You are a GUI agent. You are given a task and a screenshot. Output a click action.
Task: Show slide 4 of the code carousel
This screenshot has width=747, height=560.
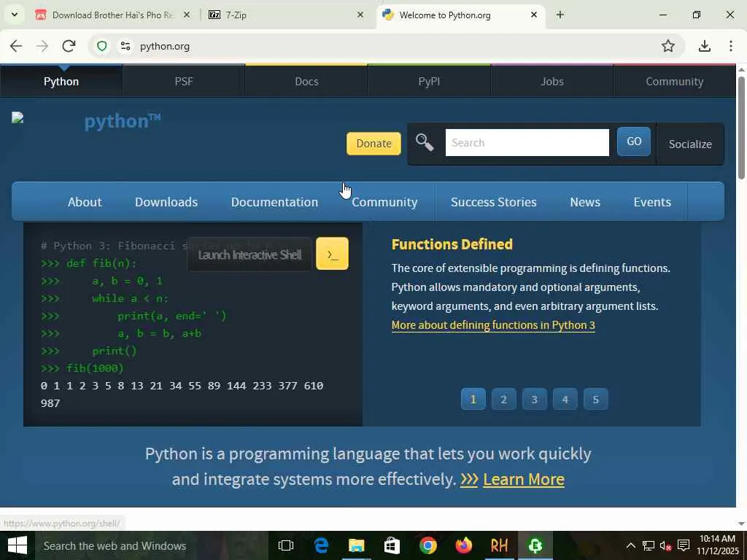pos(565,399)
